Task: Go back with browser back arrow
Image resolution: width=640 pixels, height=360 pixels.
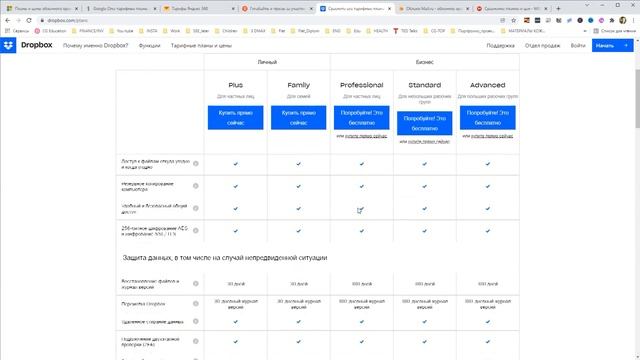Action: pos(7,20)
